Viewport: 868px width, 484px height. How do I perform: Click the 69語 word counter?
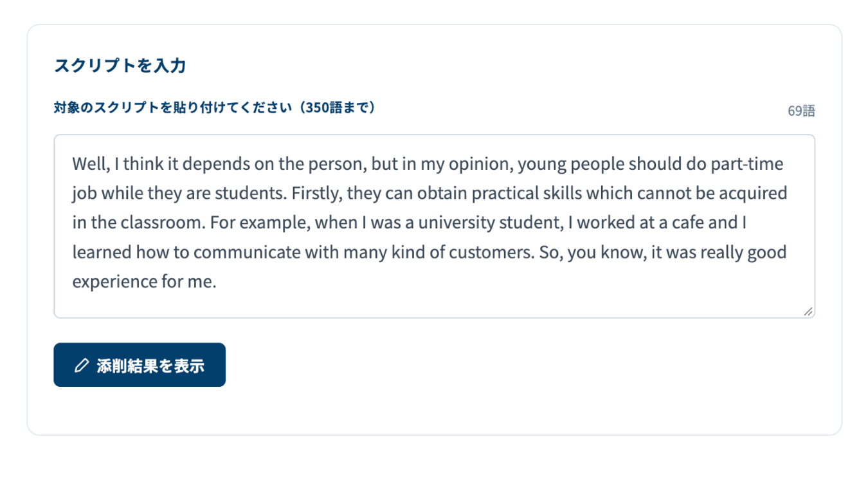coord(801,111)
